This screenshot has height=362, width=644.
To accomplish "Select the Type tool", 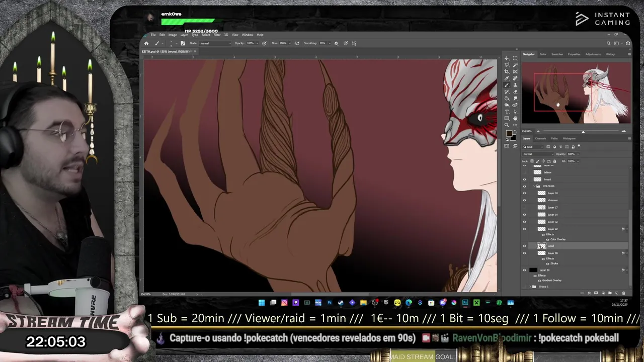I will click(507, 112).
